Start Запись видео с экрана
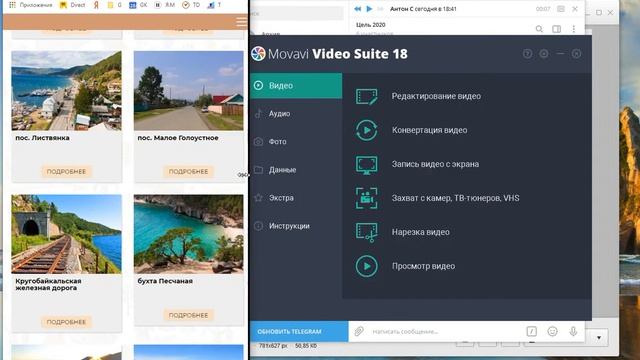 [x=418, y=164]
